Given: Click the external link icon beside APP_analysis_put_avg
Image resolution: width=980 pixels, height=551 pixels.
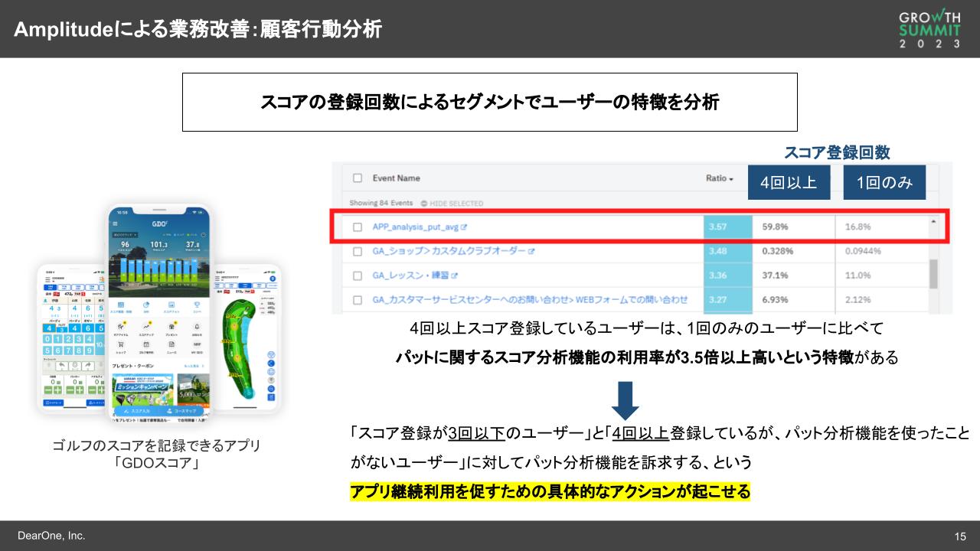Looking at the screenshot, I should click(x=465, y=227).
